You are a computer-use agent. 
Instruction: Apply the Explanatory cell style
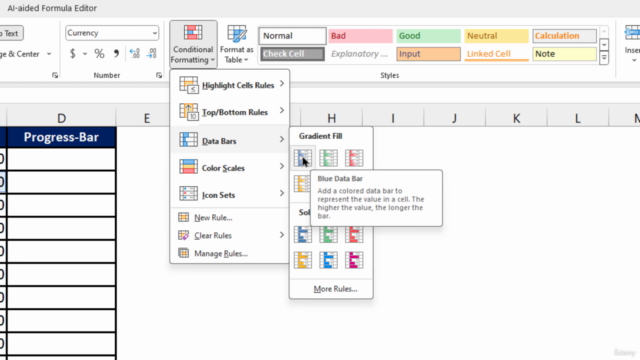coord(360,54)
